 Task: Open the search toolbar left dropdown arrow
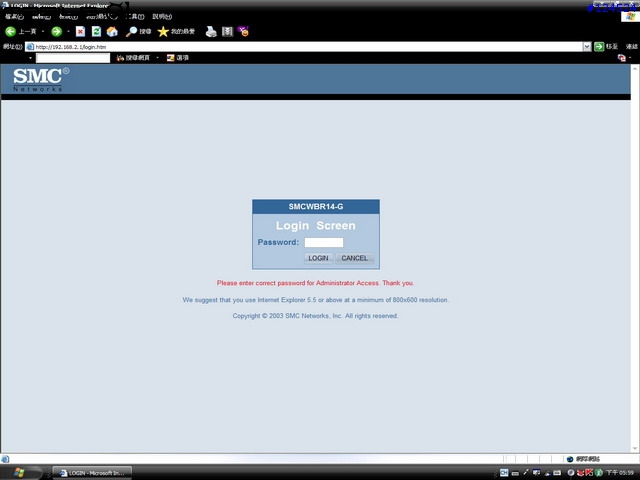(x=30, y=58)
